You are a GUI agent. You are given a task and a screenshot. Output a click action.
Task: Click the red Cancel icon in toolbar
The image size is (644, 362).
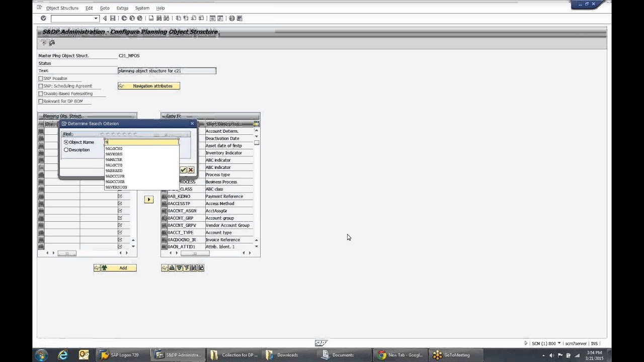[139, 18]
